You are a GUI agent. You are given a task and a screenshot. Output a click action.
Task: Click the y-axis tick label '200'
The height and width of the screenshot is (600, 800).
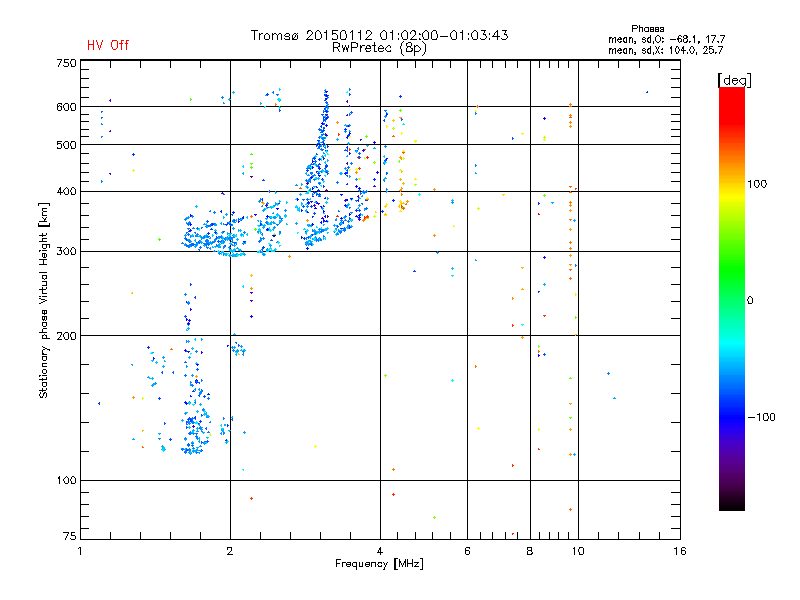[66, 336]
